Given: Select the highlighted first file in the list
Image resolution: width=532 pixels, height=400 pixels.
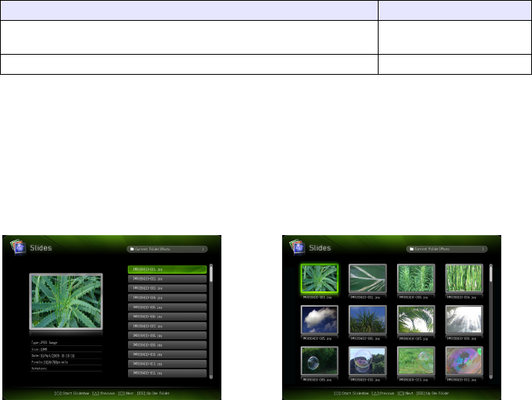Looking at the screenshot, I should 167,270.
